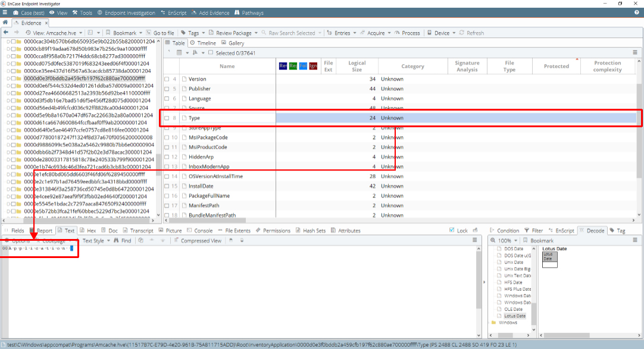Viewport: 644px width, 349px height.
Task: Click the home icon beside Evidence tab
Action: click(5, 23)
